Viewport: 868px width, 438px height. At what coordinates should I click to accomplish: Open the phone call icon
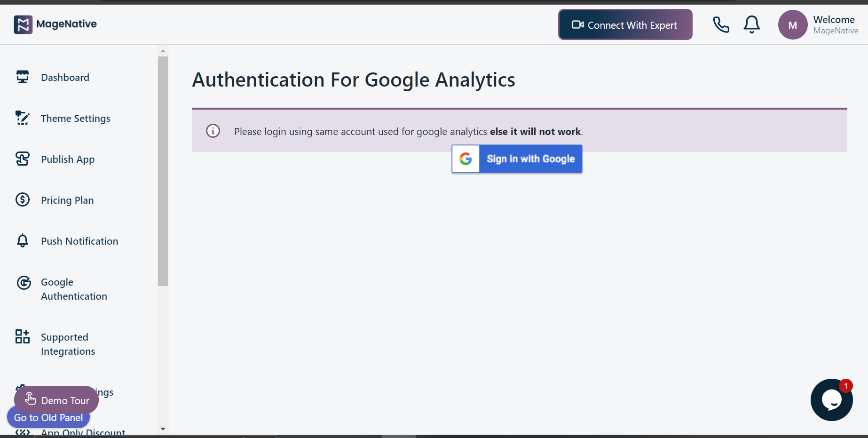click(x=721, y=24)
